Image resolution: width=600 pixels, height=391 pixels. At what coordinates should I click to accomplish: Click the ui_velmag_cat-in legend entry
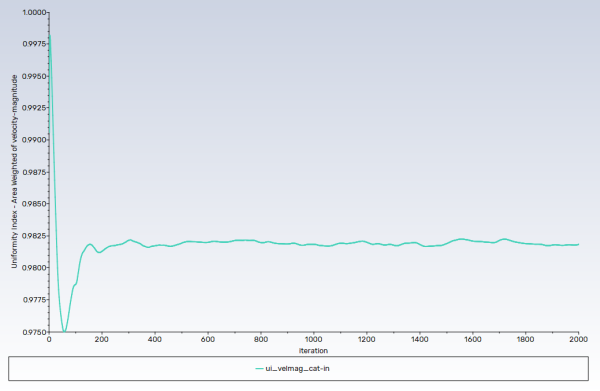[x=293, y=368]
